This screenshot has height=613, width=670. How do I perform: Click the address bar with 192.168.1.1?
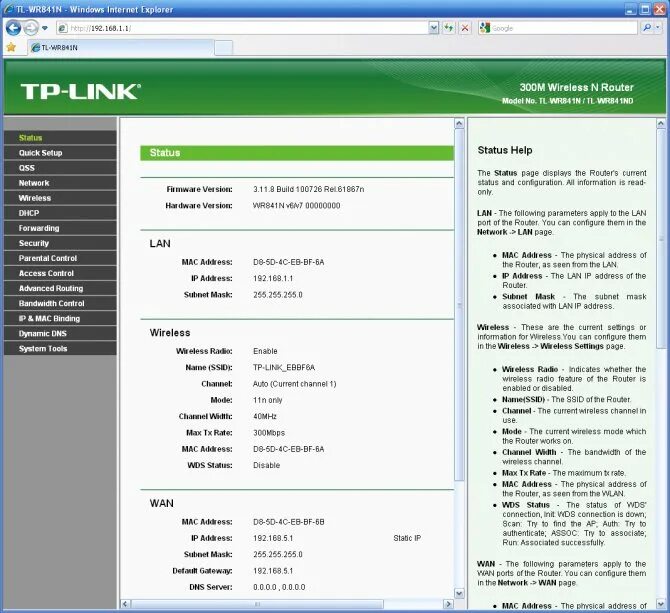(x=242, y=28)
